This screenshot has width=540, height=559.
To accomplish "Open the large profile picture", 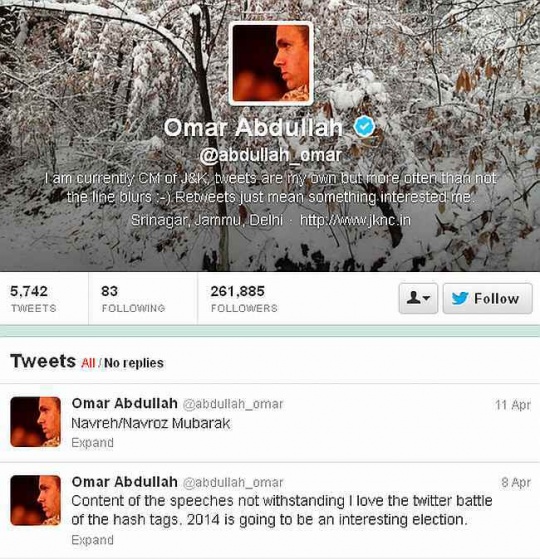I will coord(271,63).
